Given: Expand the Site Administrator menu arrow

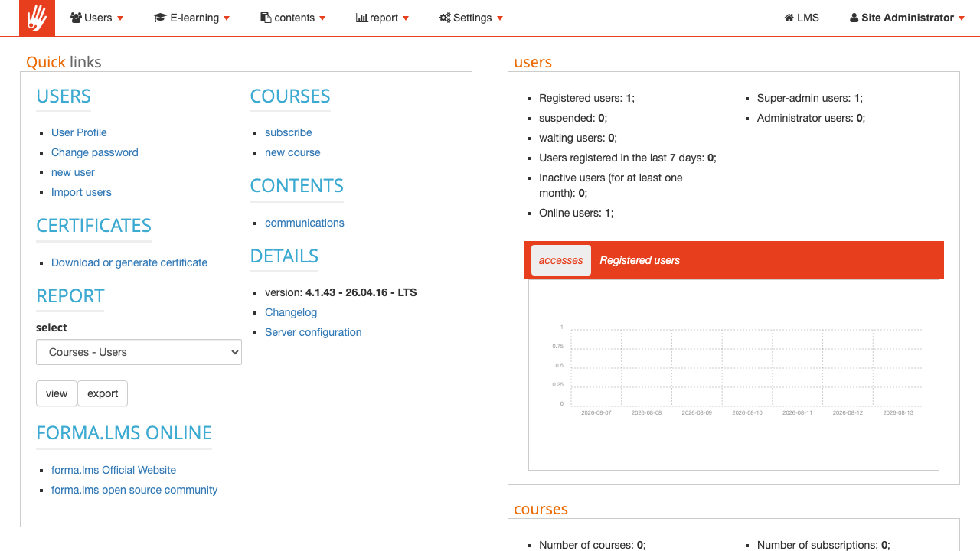Looking at the screenshot, I should pyautogui.click(x=962, y=18).
